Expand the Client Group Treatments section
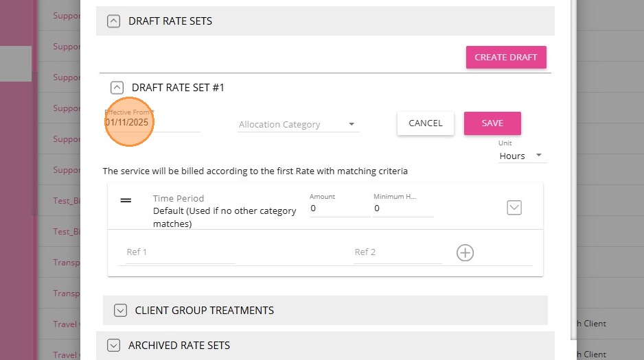This screenshot has width=644, height=360. pos(120,311)
